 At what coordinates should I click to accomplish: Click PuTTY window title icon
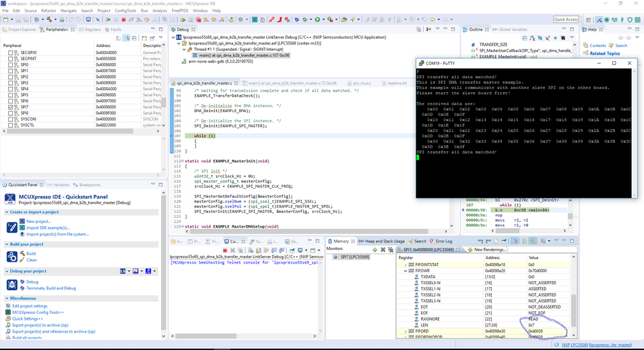click(422, 63)
